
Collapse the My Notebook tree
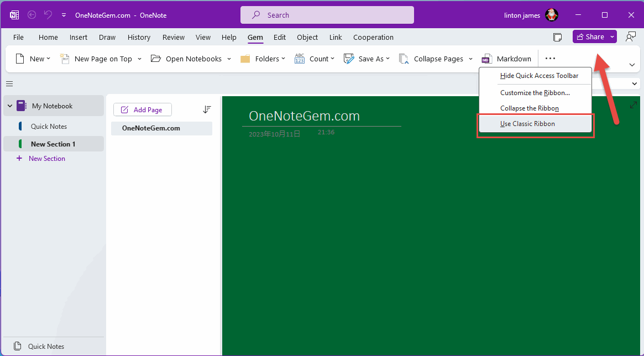click(x=10, y=106)
